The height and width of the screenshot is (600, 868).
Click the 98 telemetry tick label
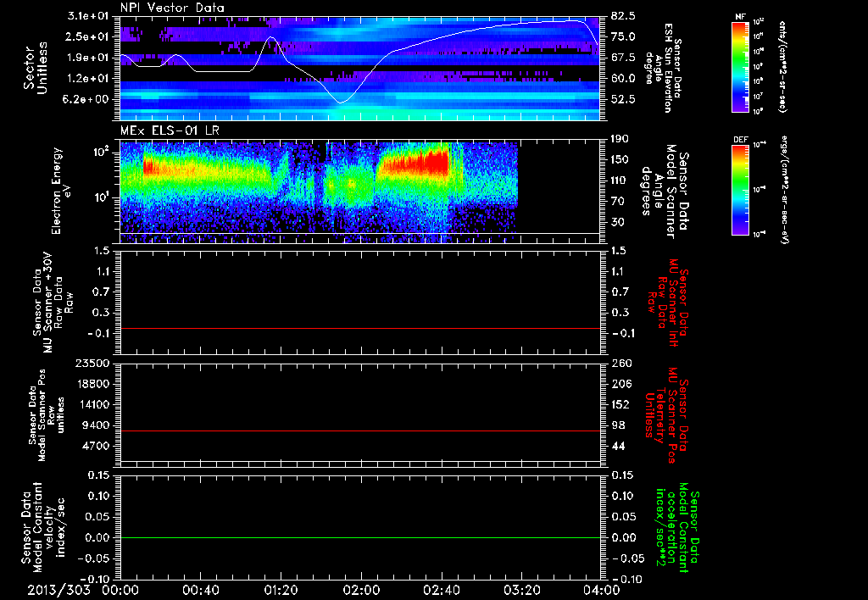(x=618, y=425)
